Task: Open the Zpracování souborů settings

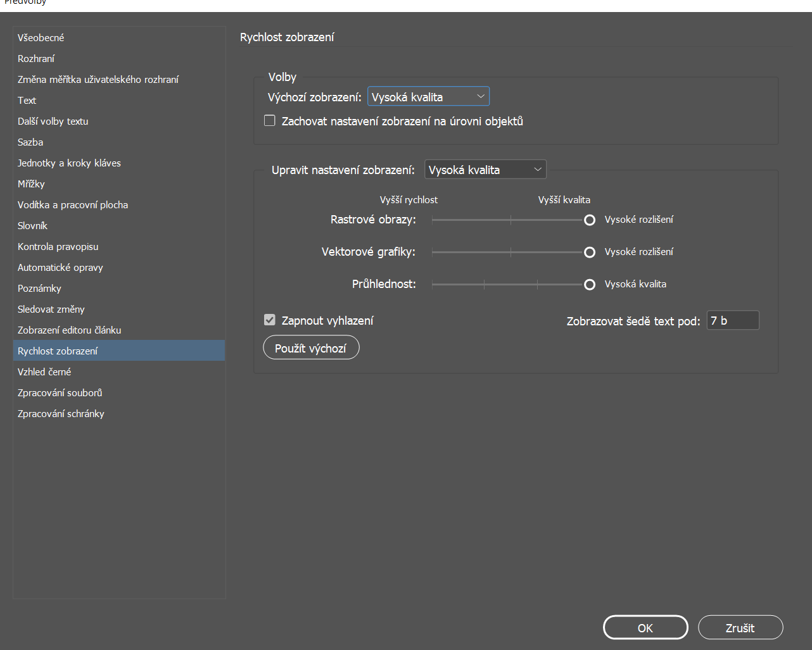Action: [x=59, y=392]
